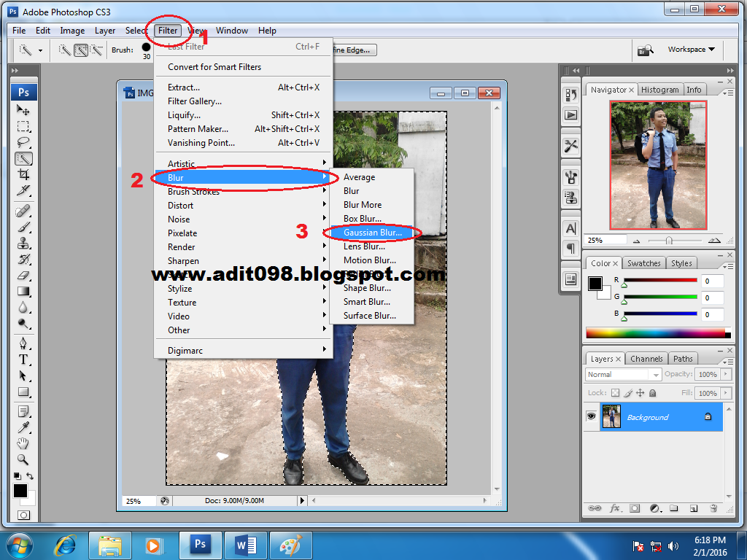This screenshot has height=560, width=747.
Task: Pick the Zoom tool in toolbox
Action: [23, 459]
